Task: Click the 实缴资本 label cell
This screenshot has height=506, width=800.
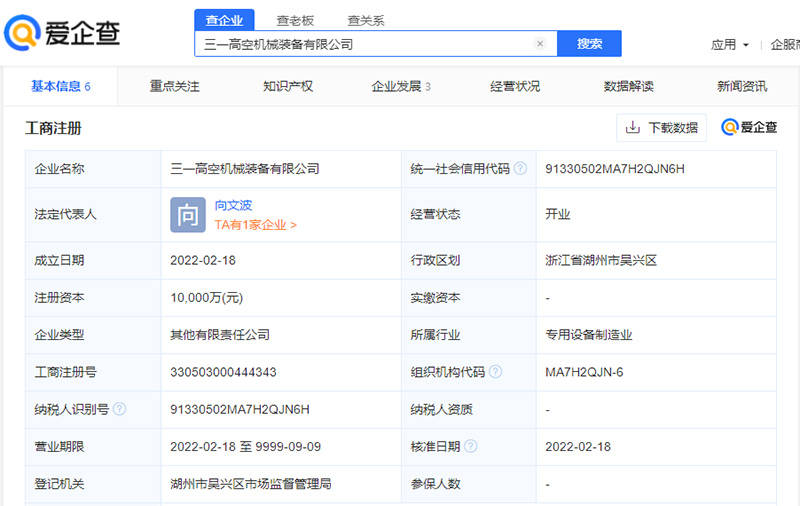Action: pyautogui.click(x=469, y=298)
